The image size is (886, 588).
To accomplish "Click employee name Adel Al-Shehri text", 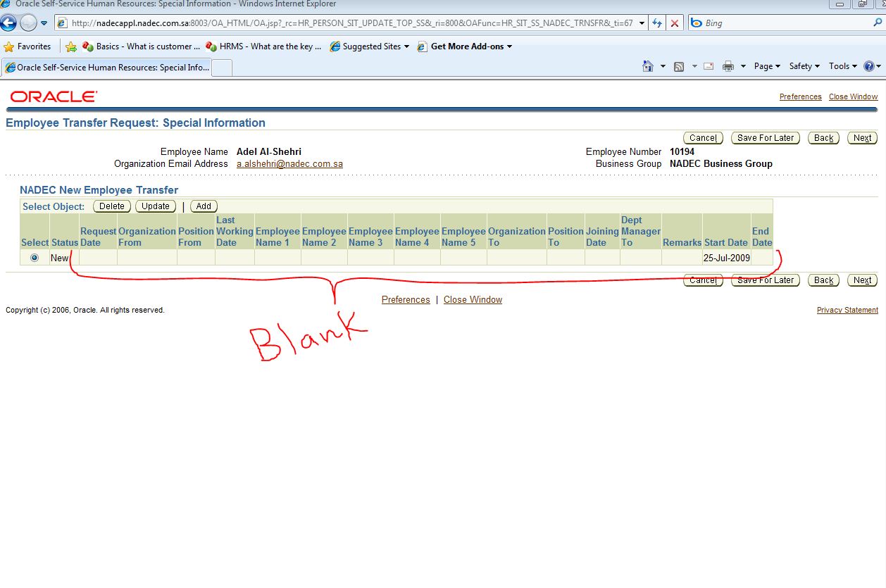I will coord(269,152).
